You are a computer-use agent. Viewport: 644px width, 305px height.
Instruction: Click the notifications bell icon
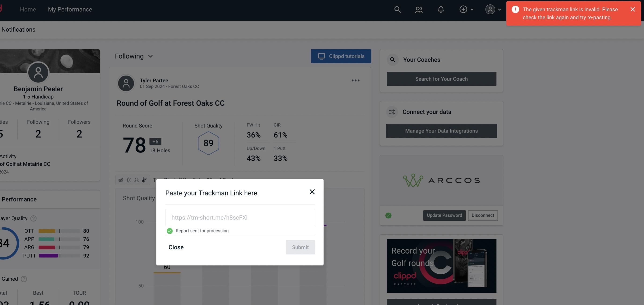(441, 9)
